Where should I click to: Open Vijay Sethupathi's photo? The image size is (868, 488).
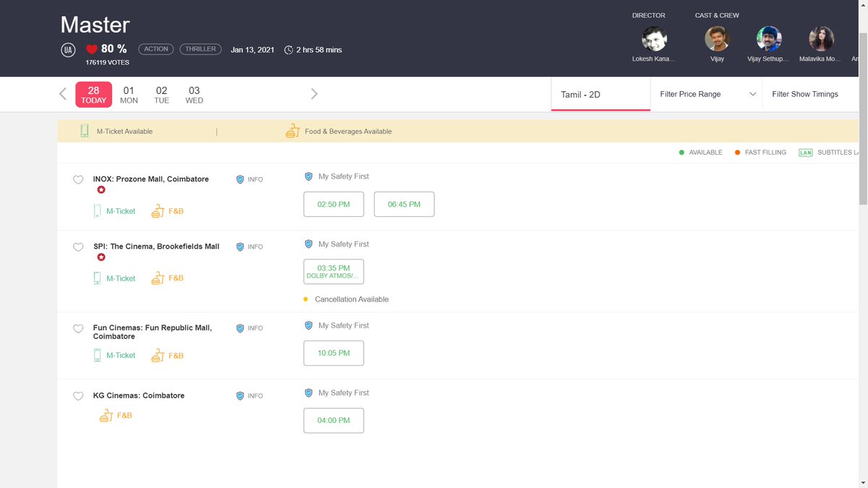769,39
